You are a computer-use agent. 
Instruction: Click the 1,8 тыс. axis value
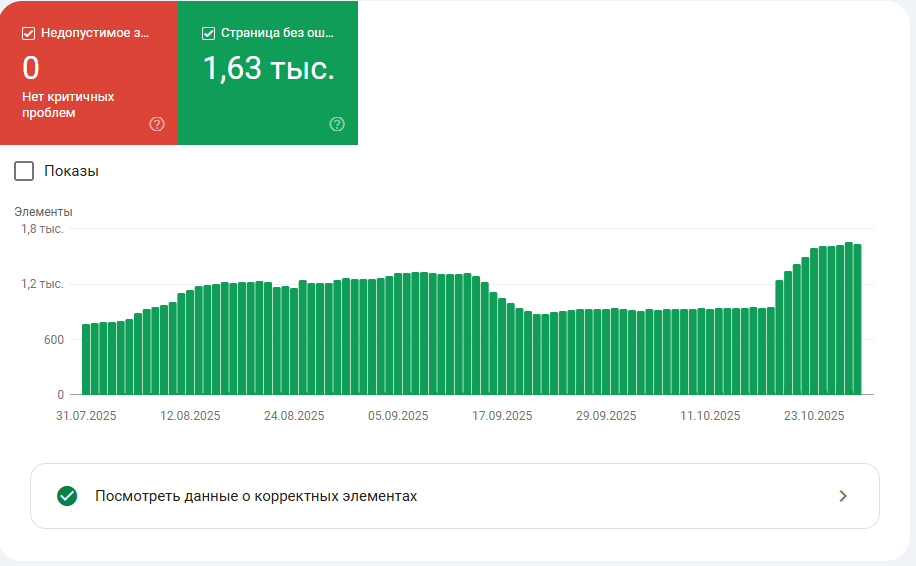[x=43, y=229]
